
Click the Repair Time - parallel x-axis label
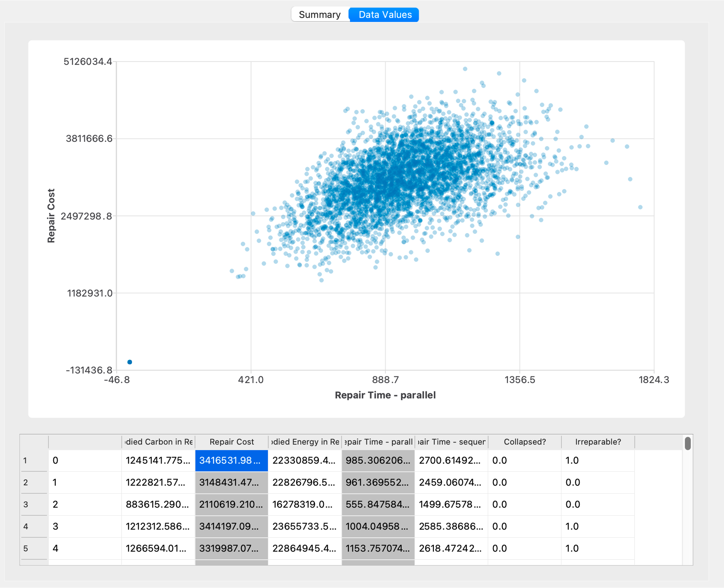click(x=385, y=395)
